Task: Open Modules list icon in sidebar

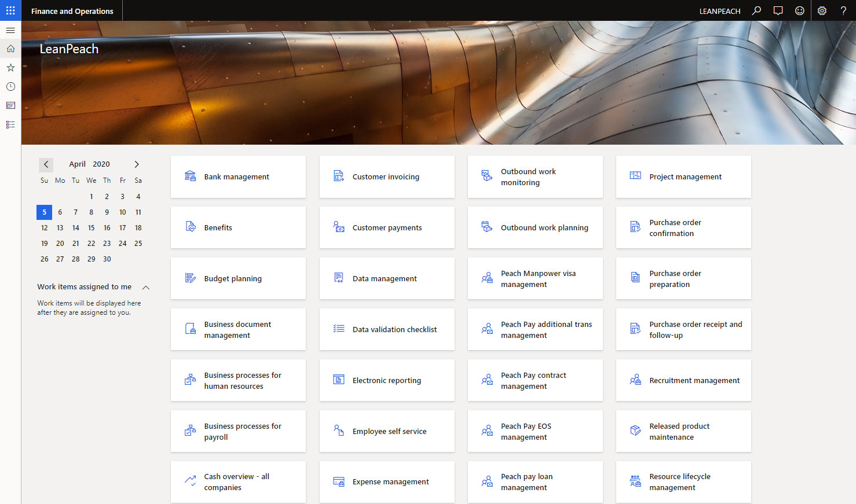Action: click(10, 125)
